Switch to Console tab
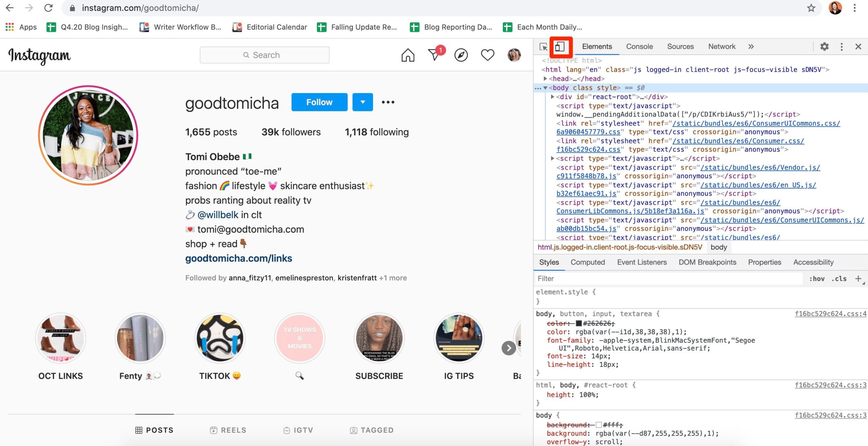Viewport: 868px width, 446px height. pyautogui.click(x=639, y=47)
